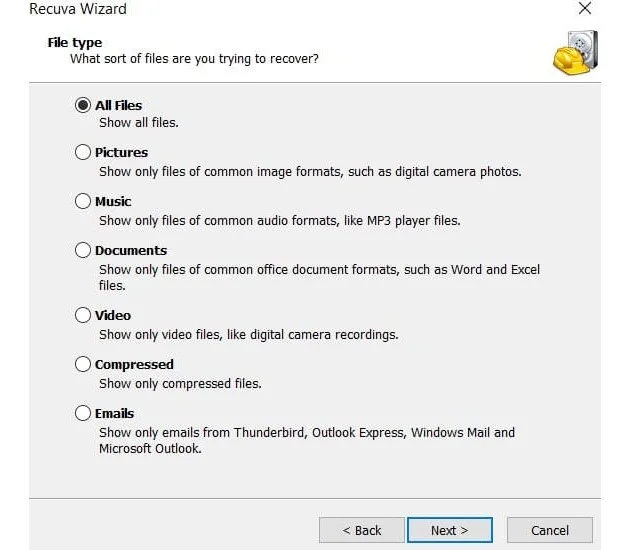The image size is (640, 550).
Task: Select the All Files radio button
Action: tap(83, 105)
